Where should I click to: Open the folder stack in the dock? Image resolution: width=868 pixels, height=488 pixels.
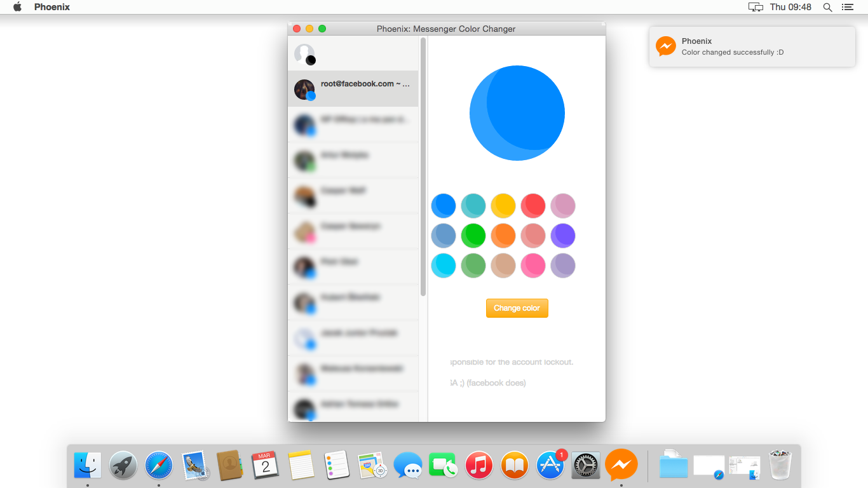pyautogui.click(x=674, y=464)
